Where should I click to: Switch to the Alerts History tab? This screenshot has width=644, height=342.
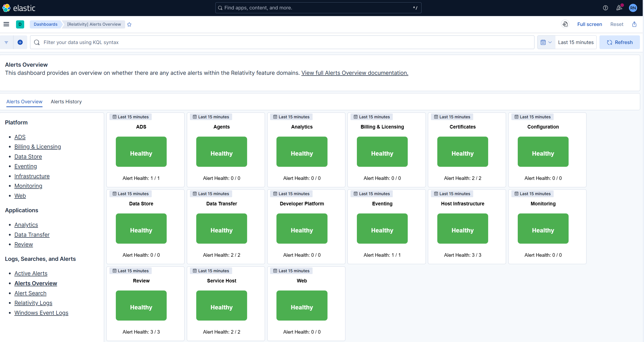[x=66, y=102]
